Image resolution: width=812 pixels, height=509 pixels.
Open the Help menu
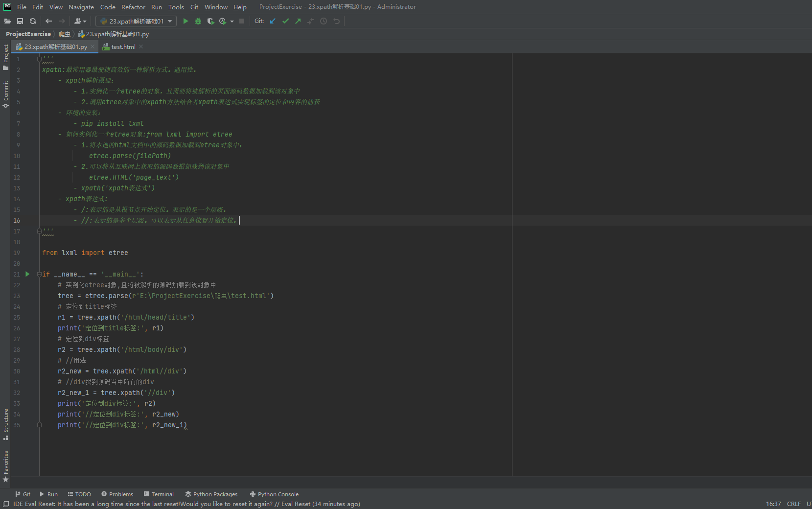point(240,7)
